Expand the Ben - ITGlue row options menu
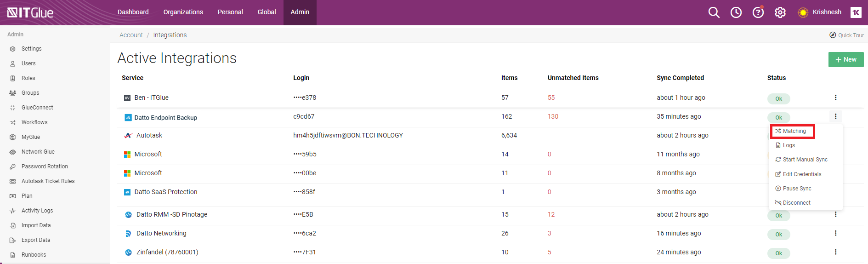Viewport: 868px width, 264px height. 835,98
